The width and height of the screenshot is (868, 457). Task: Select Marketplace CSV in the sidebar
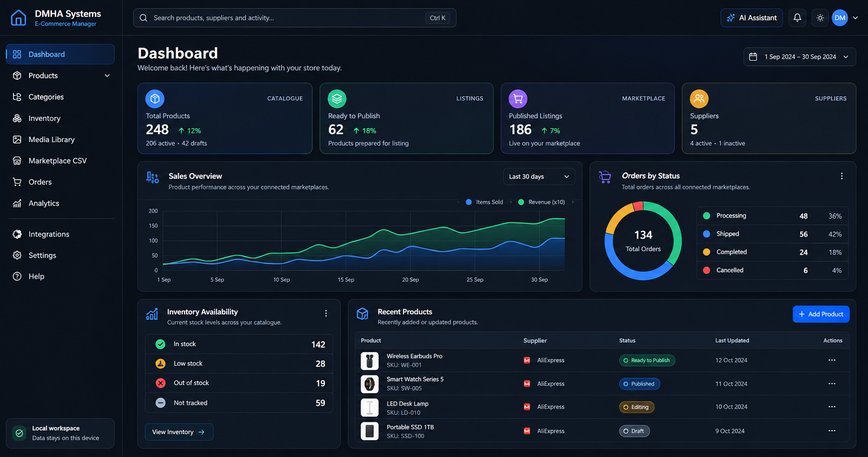(x=60, y=161)
